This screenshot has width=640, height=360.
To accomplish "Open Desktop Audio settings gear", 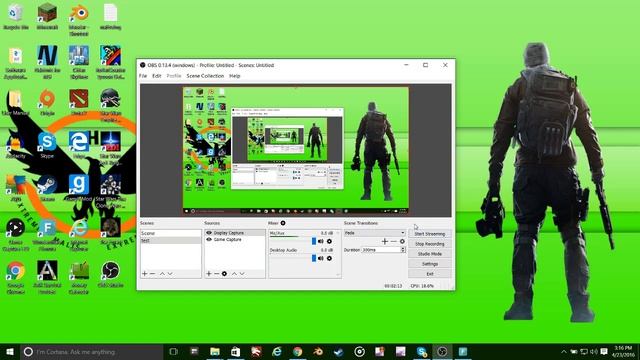I will pyautogui.click(x=329, y=258).
